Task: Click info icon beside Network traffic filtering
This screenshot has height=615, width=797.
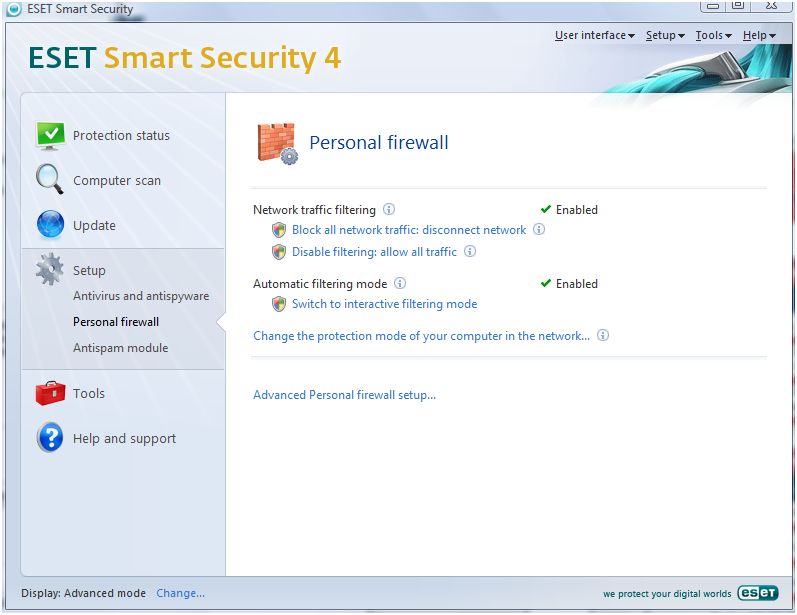Action: (389, 210)
